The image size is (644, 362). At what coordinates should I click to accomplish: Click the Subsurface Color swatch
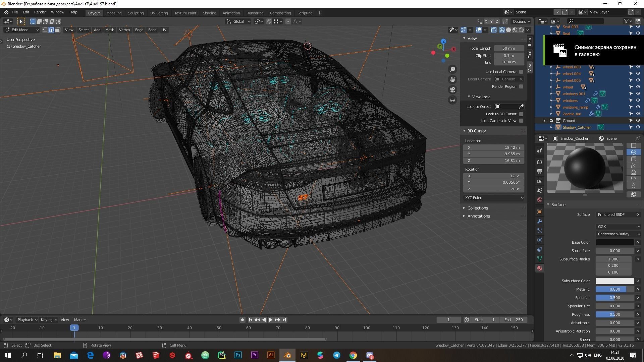(x=615, y=281)
